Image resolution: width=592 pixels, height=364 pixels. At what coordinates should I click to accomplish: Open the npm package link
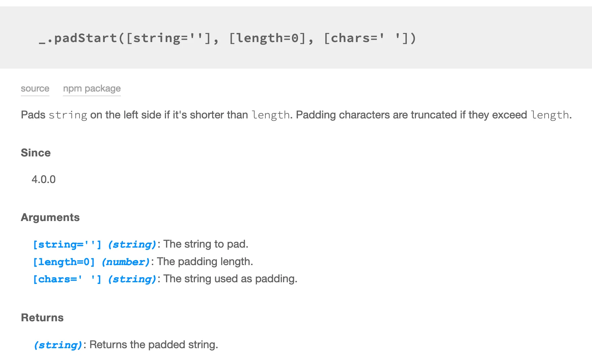[x=92, y=88]
